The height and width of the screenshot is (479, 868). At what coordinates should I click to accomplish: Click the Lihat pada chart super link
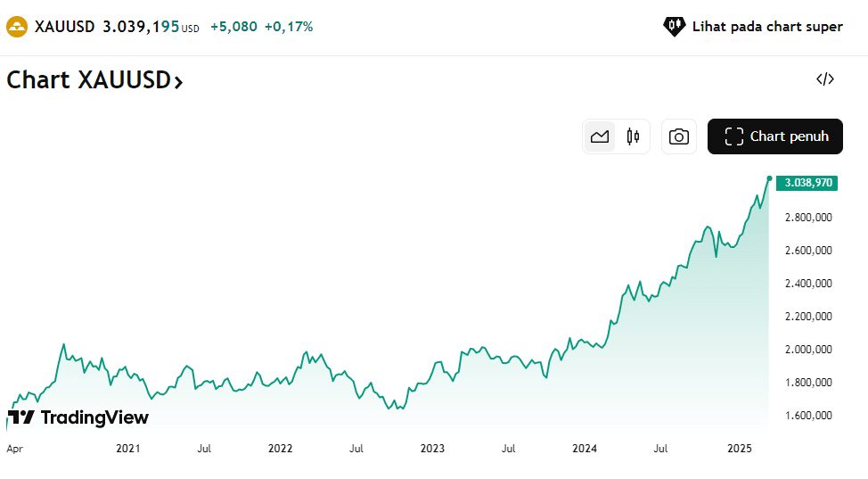click(766, 27)
